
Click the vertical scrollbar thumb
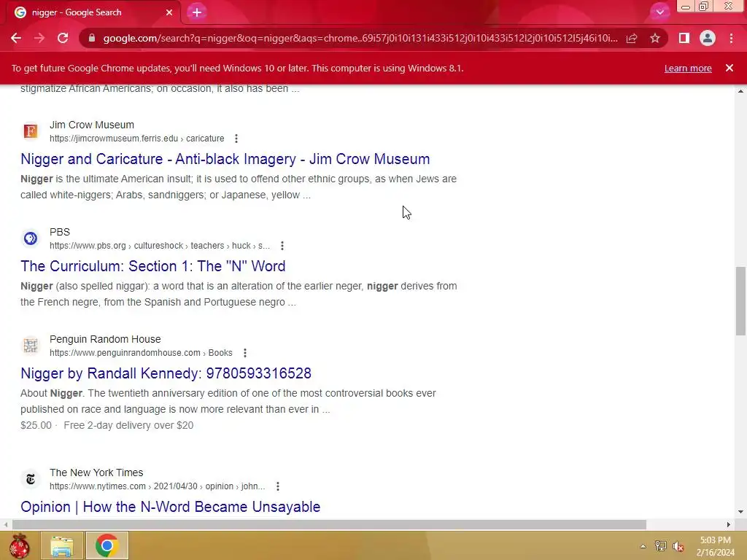[740, 301]
